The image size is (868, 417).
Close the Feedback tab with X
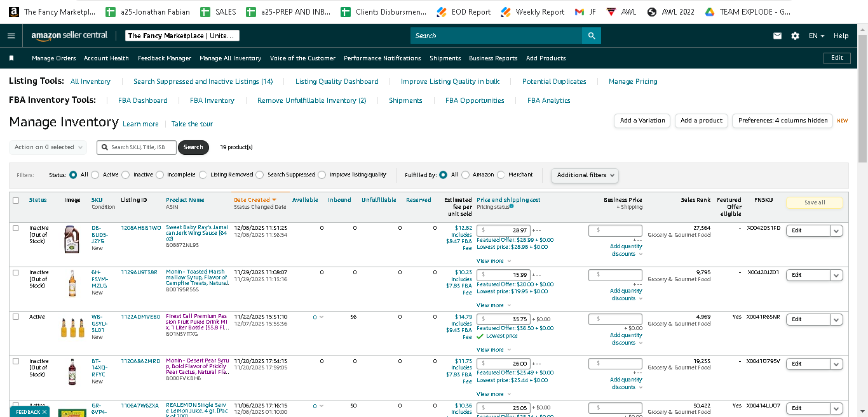(x=46, y=412)
